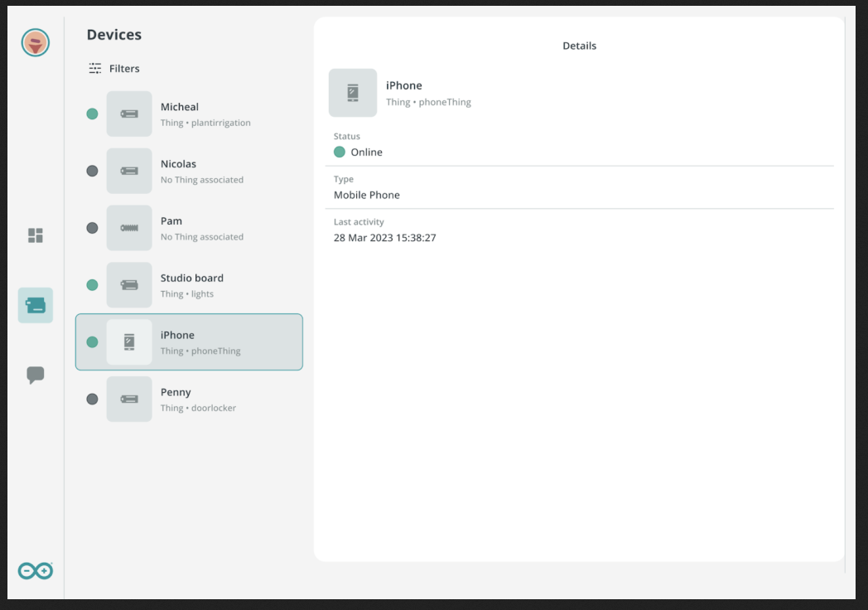Open the chat bubble icon in sidebar
The image size is (868, 610).
click(36, 375)
